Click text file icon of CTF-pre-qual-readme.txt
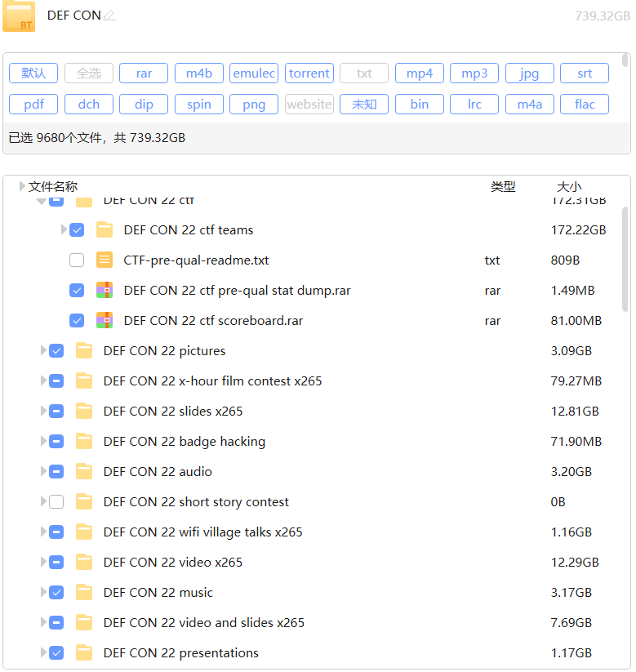The height and width of the screenshot is (672, 636). [x=105, y=260]
